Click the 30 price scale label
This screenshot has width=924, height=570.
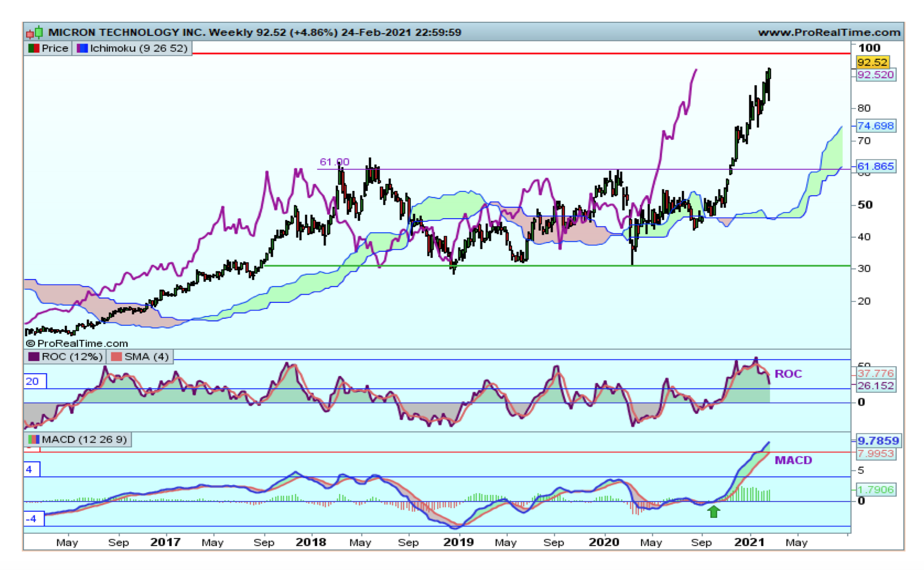(x=864, y=269)
